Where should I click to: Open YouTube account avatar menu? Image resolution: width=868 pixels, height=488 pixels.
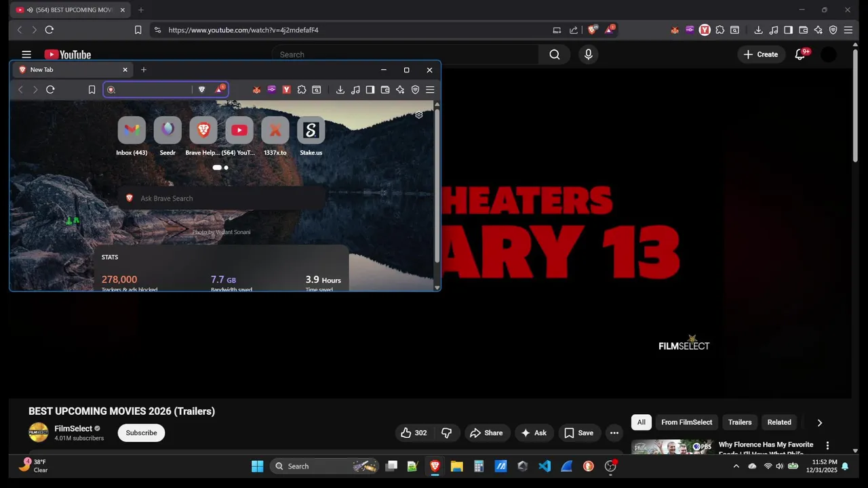(829, 55)
